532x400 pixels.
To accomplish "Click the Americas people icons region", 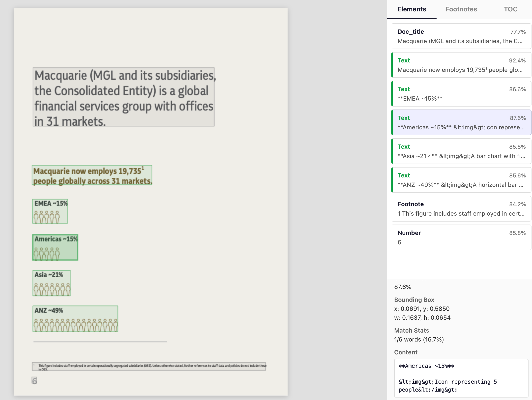I will 47,254.
